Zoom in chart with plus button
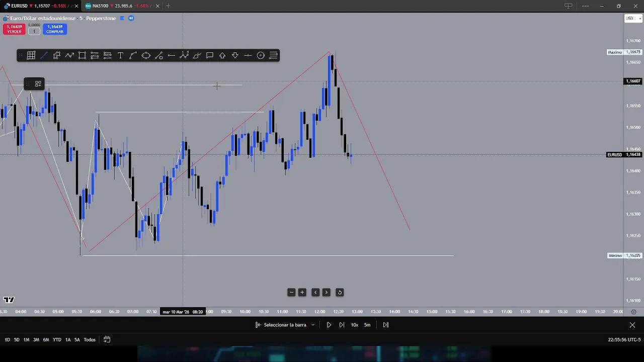 click(x=302, y=292)
